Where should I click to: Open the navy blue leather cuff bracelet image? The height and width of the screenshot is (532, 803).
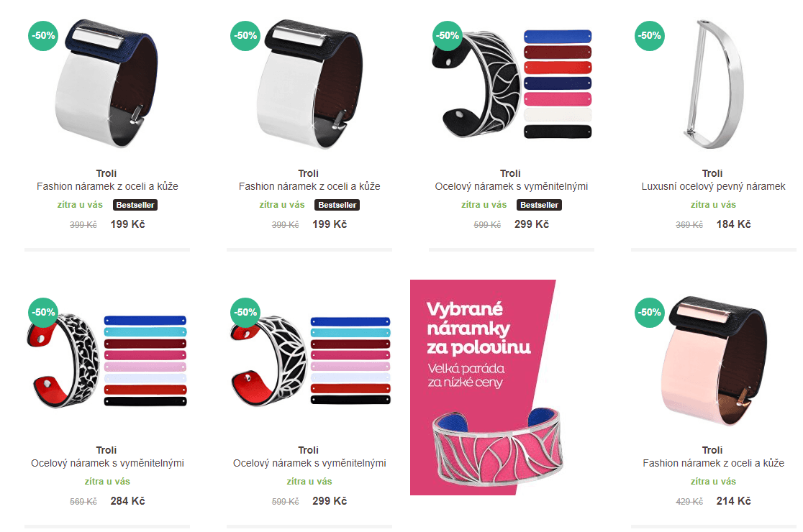coord(106,84)
